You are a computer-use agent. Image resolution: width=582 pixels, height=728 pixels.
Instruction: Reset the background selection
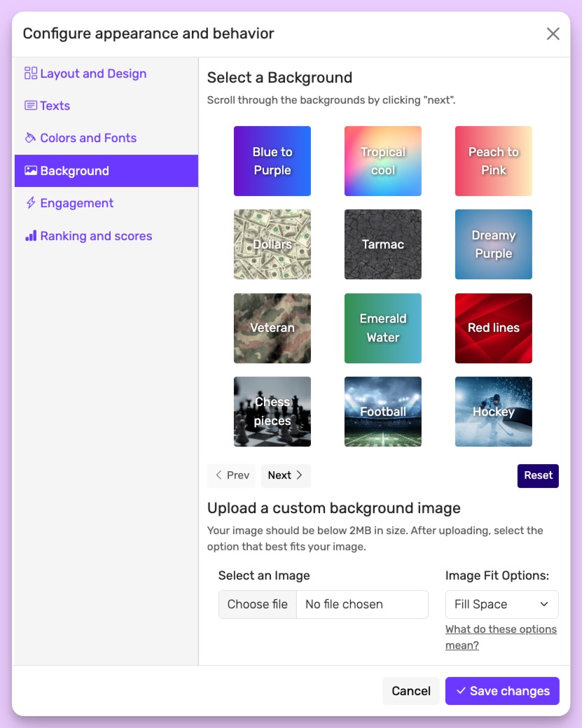click(x=538, y=475)
